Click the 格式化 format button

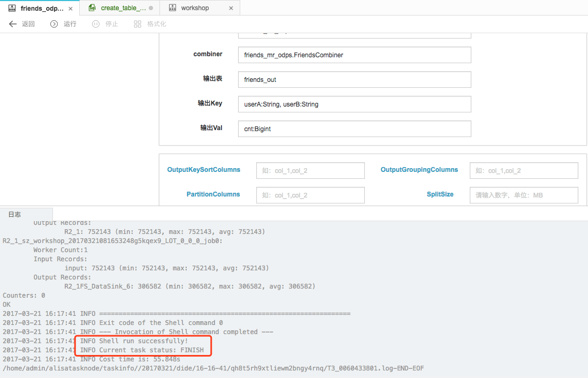click(x=150, y=24)
